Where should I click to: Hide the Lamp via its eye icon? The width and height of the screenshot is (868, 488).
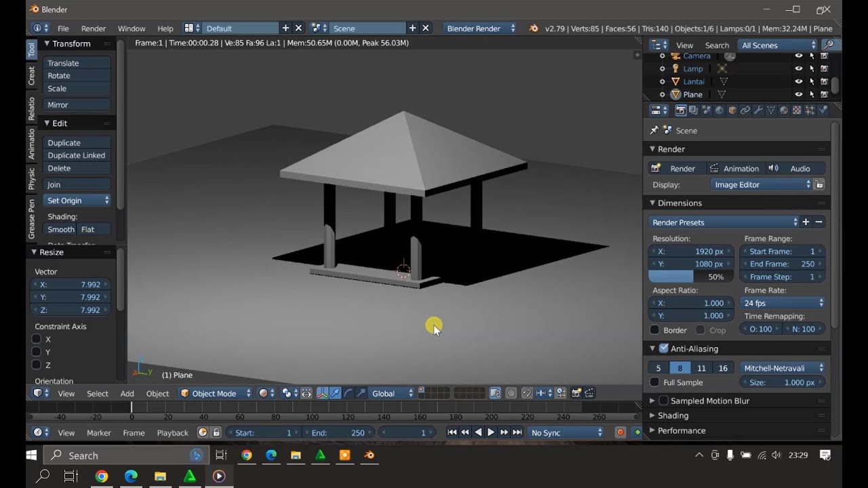(798, 68)
